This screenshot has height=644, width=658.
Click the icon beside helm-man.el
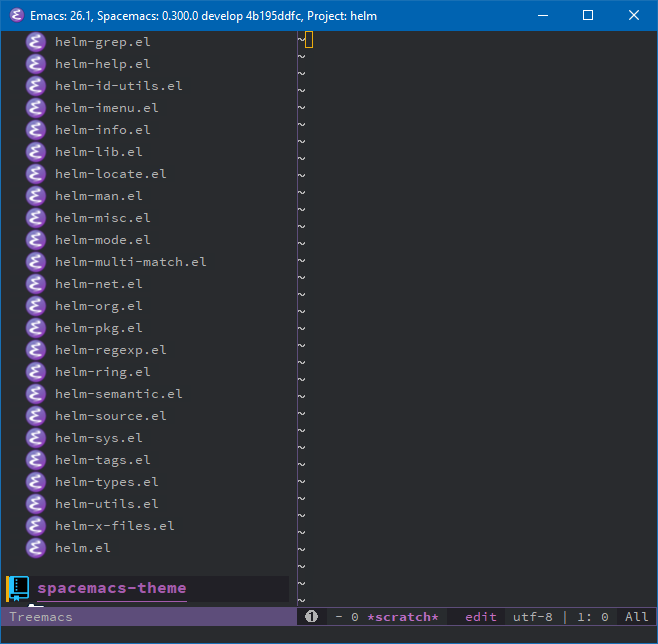coord(36,196)
